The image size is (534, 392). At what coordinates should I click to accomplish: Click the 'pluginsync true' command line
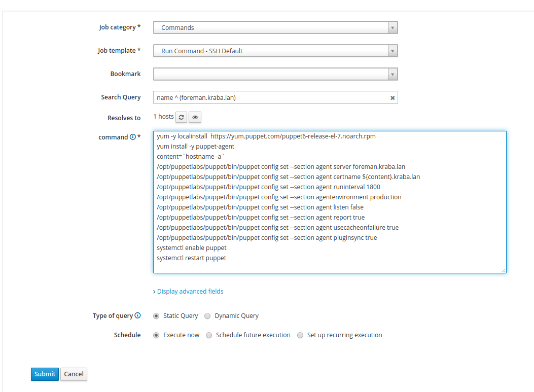[267, 238]
